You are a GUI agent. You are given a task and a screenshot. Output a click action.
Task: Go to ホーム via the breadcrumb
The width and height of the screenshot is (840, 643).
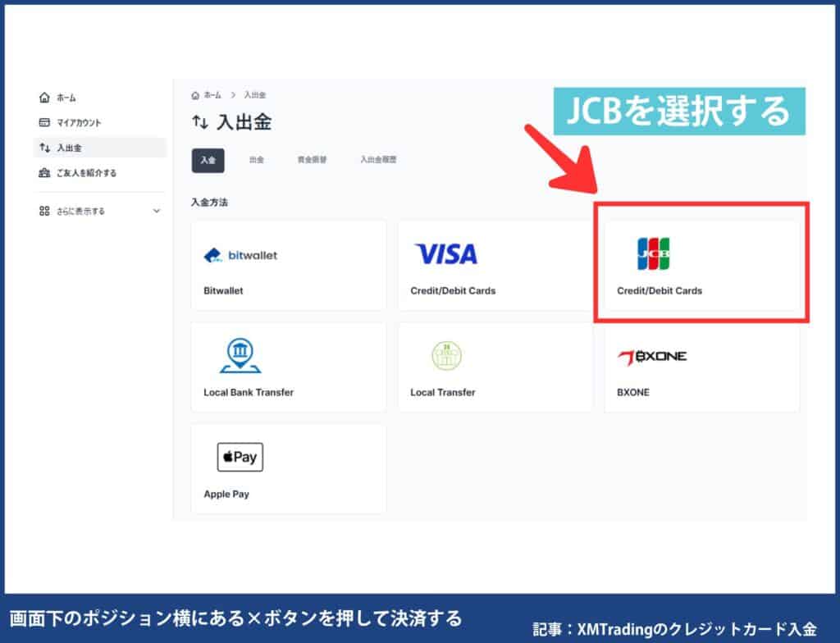pyautogui.click(x=212, y=95)
